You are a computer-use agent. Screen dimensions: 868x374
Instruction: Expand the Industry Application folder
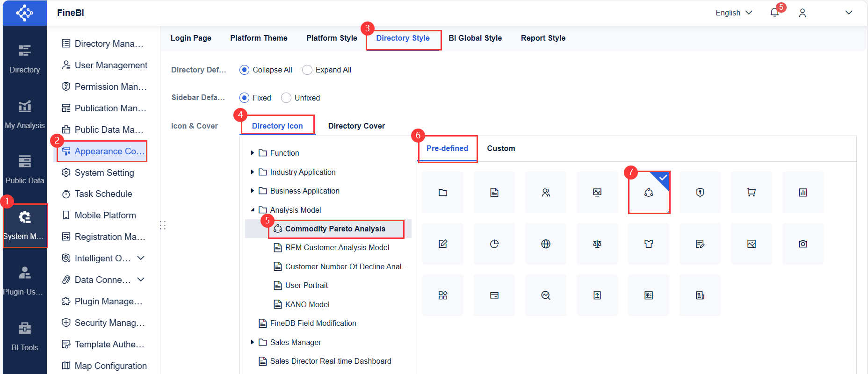pyautogui.click(x=253, y=172)
